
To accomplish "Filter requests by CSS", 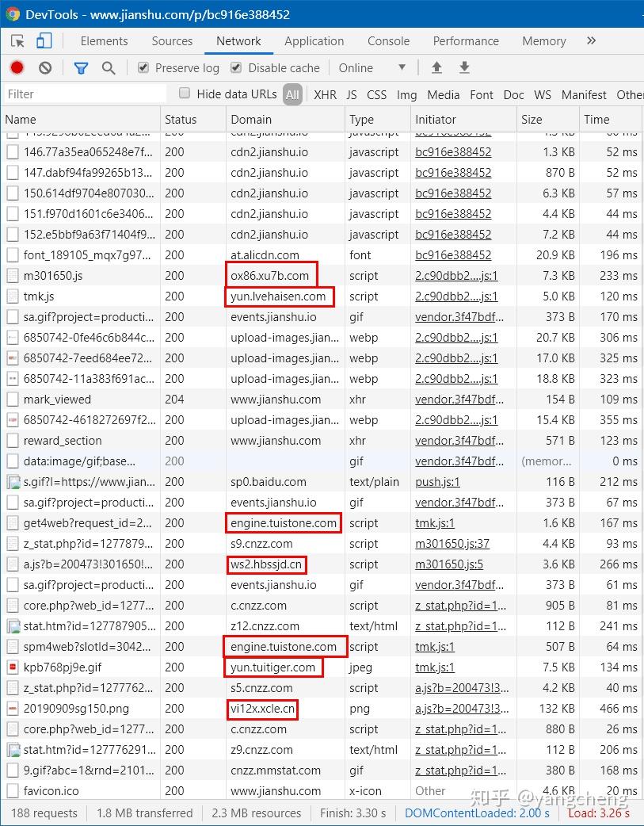I will (376, 95).
